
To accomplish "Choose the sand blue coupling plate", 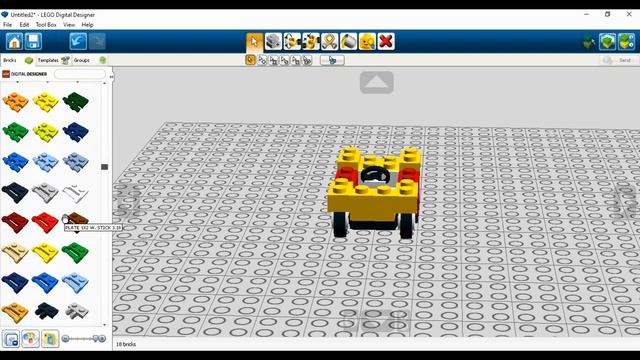I will tap(76, 162).
